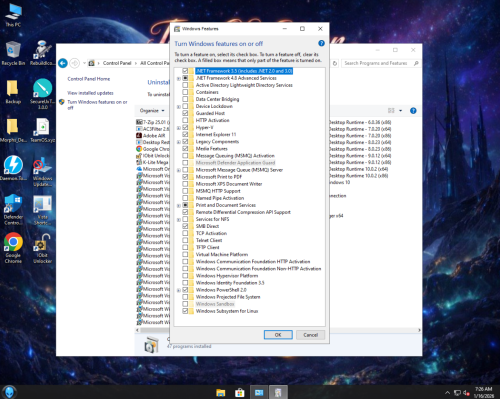Toggle the .NET Framework 3.5 checkbox

coord(185,71)
